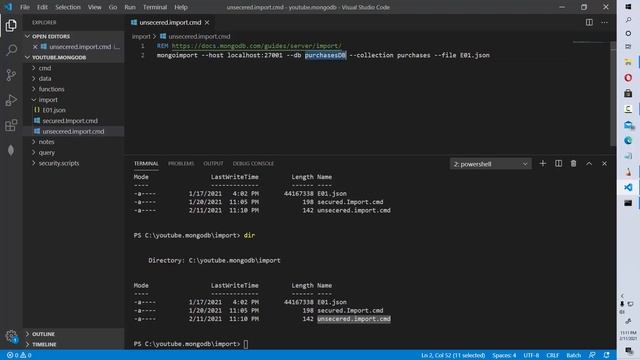Open the editor More Actions menu
This screenshot has height=360, width=640.
pos(604,22)
